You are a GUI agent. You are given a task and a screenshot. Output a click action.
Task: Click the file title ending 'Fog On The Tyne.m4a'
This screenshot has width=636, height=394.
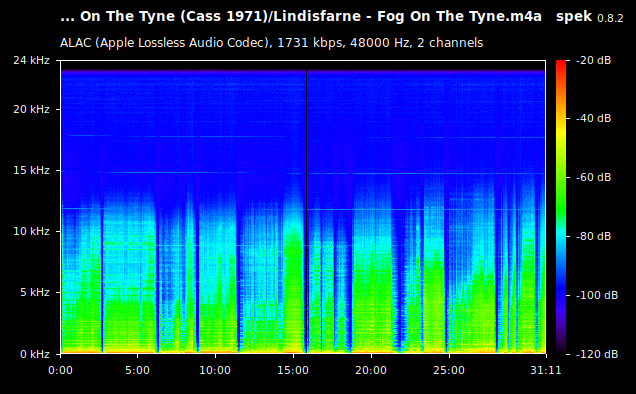(x=301, y=17)
